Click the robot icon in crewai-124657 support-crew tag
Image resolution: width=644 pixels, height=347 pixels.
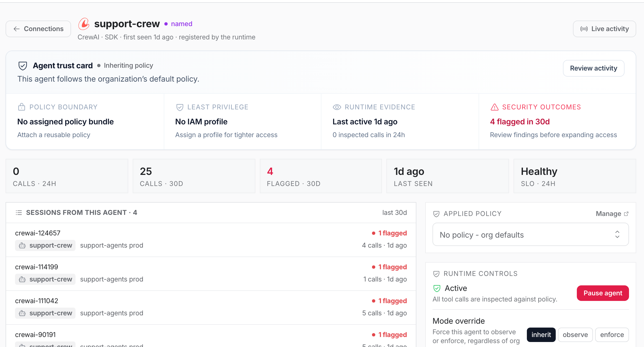point(22,245)
